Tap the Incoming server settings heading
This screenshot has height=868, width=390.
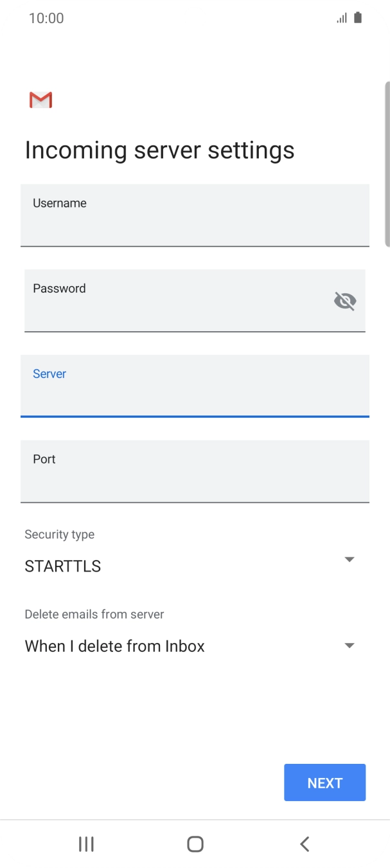tap(159, 149)
